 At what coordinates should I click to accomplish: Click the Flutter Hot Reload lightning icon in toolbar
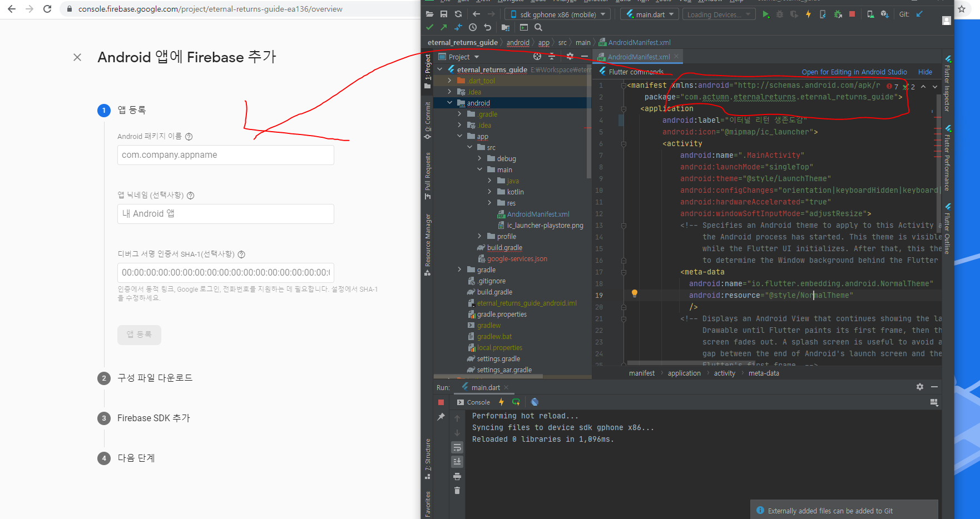(x=808, y=14)
